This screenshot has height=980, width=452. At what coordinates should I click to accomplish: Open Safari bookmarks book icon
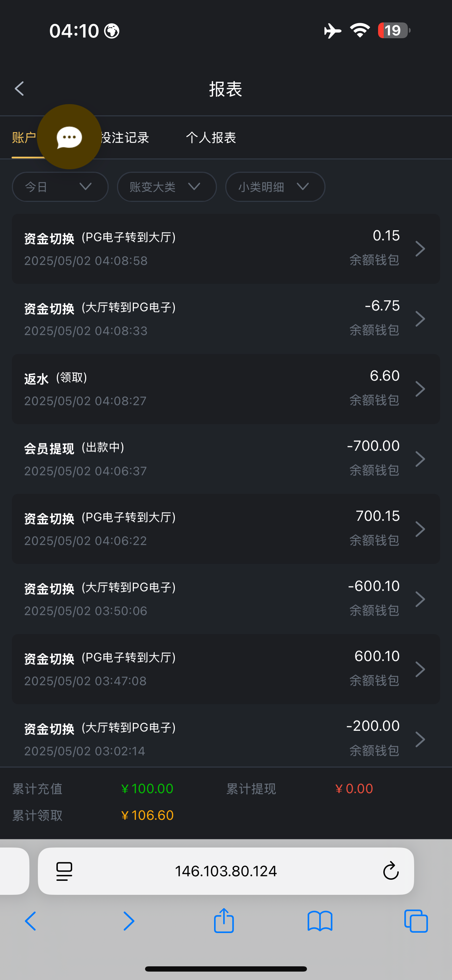point(320,921)
